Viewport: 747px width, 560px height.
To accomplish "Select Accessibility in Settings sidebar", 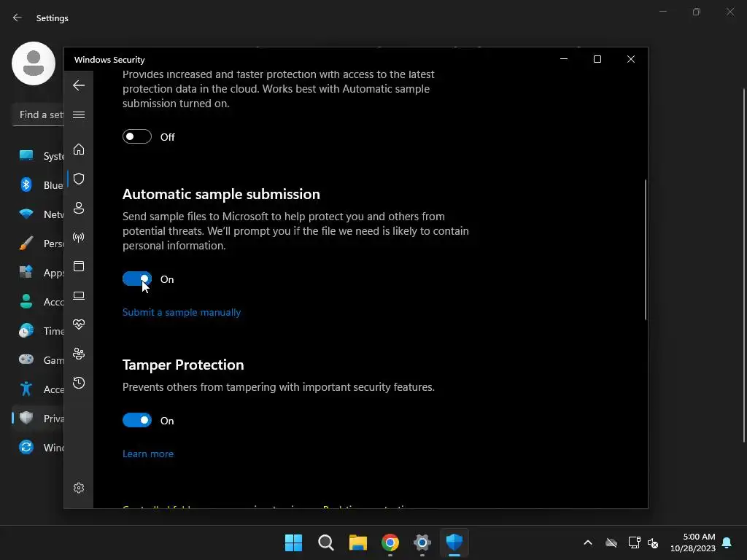I will [x=38, y=389].
